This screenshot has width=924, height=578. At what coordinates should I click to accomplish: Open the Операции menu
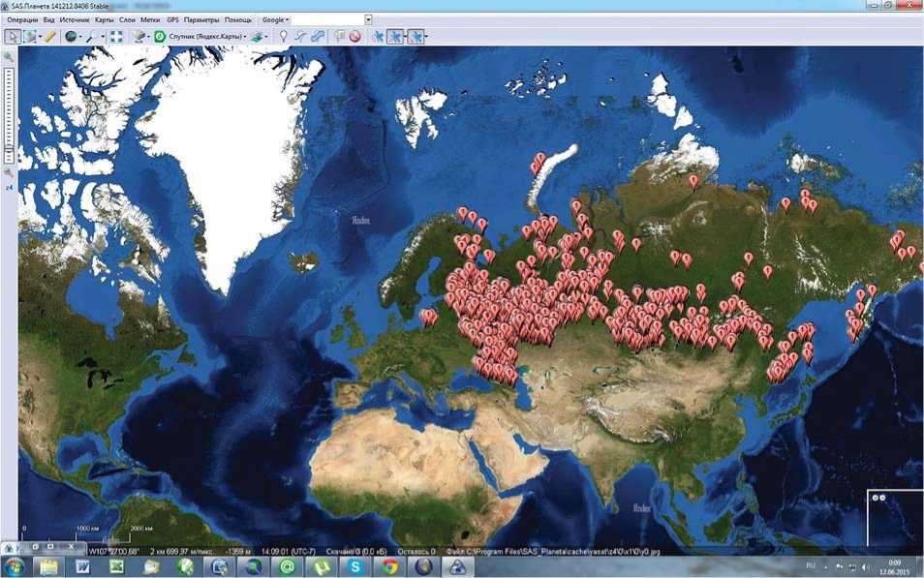[x=22, y=19]
